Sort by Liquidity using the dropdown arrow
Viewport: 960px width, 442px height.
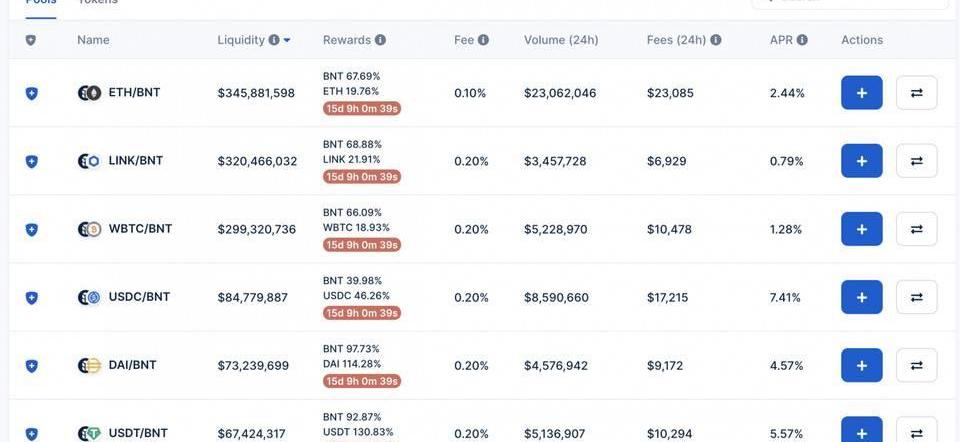point(287,40)
